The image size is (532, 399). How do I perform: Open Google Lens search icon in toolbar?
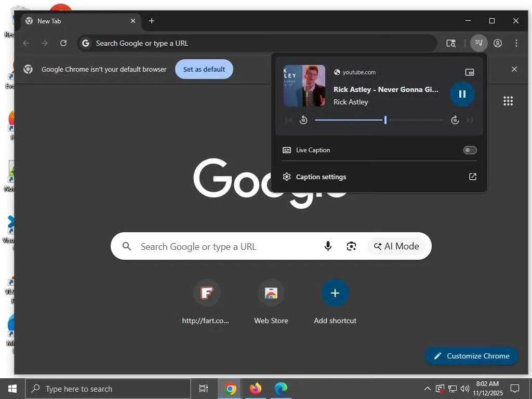tap(451, 43)
